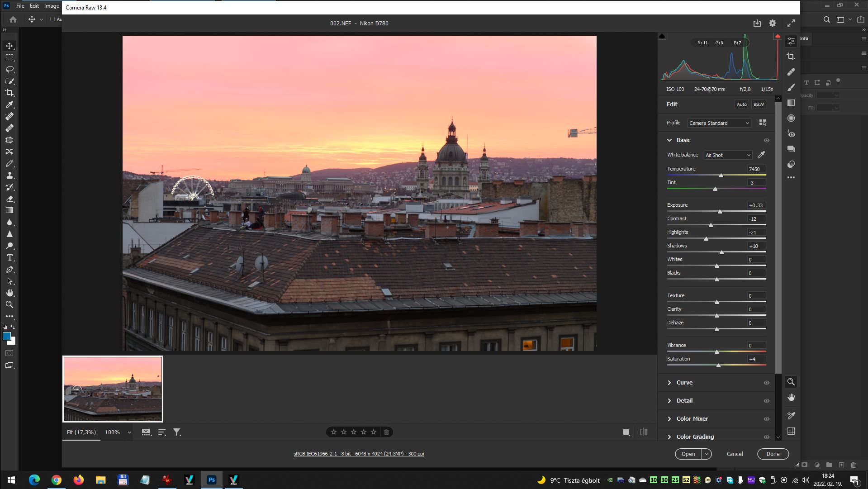The image size is (868, 489).
Task: Toggle the grid overlay icon
Action: pos(791,432)
